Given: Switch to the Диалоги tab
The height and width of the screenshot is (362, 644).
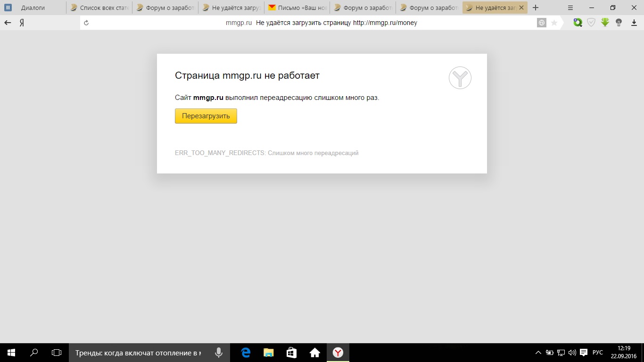Looking at the screenshot, I should pyautogui.click(x=34, y=8).
